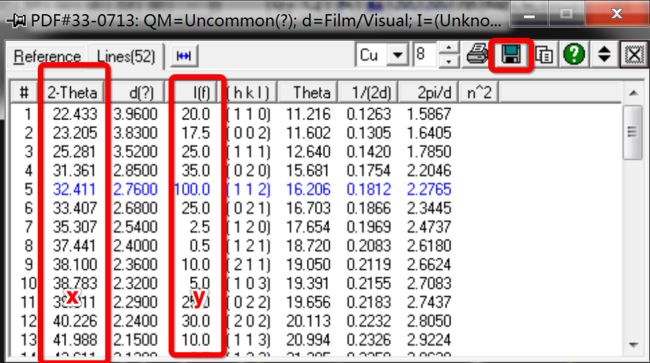Click the pin icon in the title bar
The height and width of the screenshot is (363, 650).
(x=17, y=20)
